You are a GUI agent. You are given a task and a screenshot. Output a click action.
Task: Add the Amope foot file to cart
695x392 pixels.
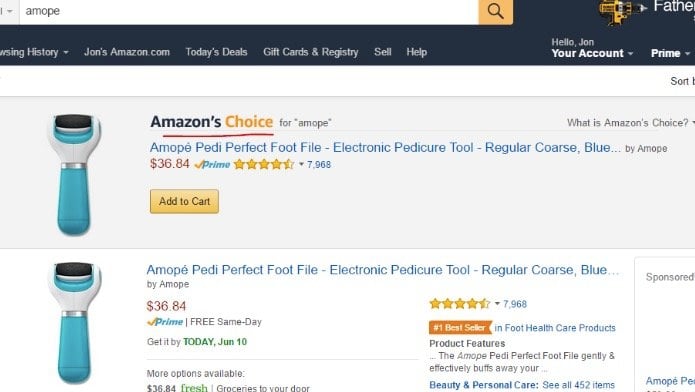(184, 201)
